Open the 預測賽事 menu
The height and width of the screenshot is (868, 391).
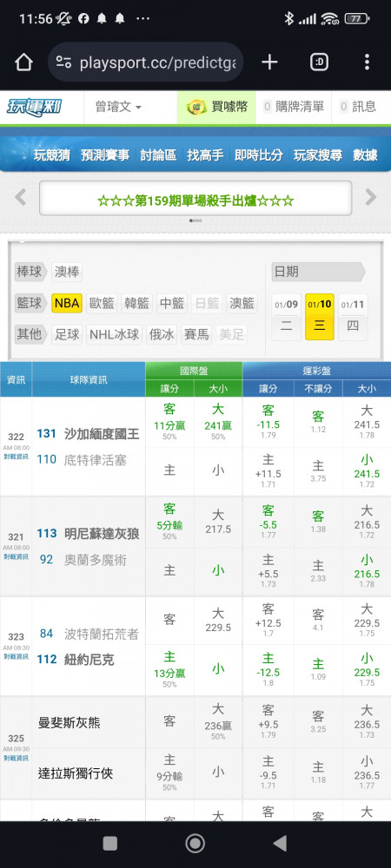[x=105, y=155]
